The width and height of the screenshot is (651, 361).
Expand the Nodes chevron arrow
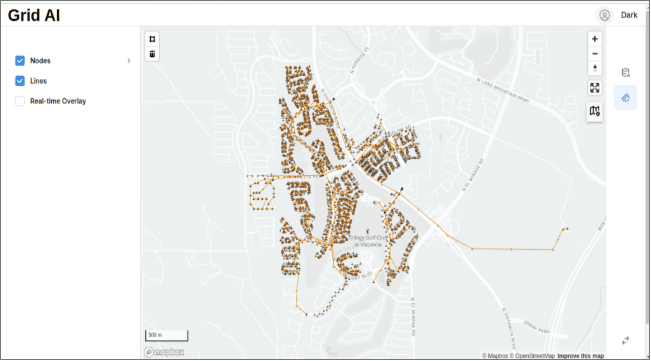129,61
